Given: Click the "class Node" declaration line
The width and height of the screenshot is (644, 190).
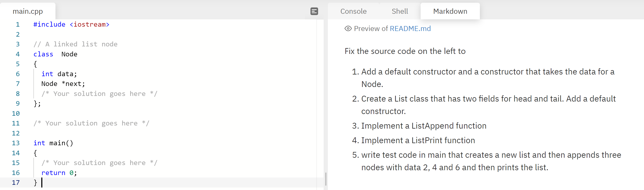Looking at the screenshot, I should pyautogui.click(x=55, y=54).
